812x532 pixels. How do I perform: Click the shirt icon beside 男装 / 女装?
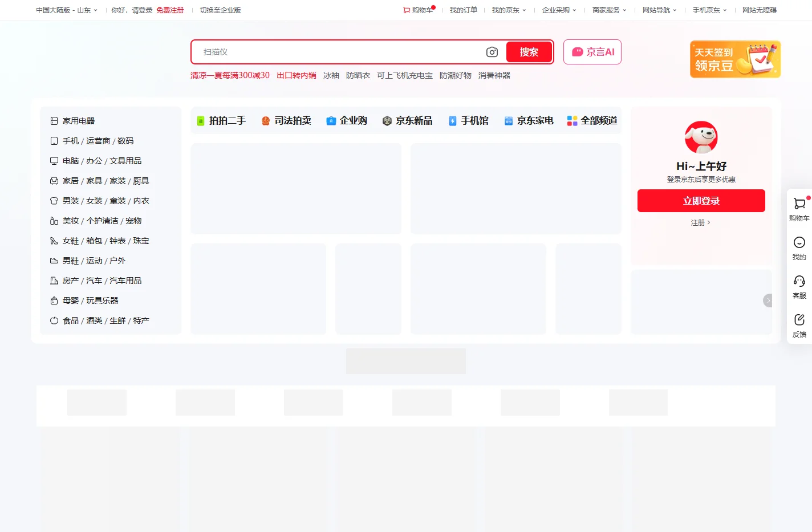pos(54,201)
